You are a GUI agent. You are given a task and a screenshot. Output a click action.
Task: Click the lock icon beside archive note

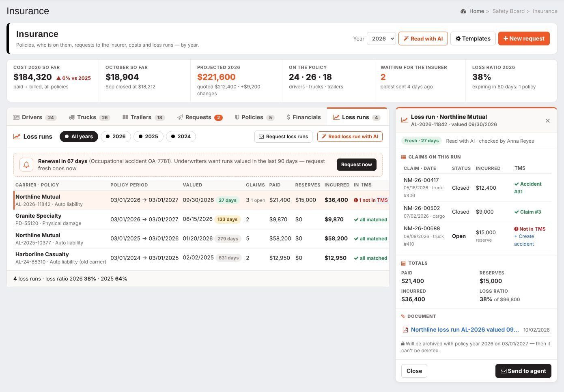pos(403,344)
